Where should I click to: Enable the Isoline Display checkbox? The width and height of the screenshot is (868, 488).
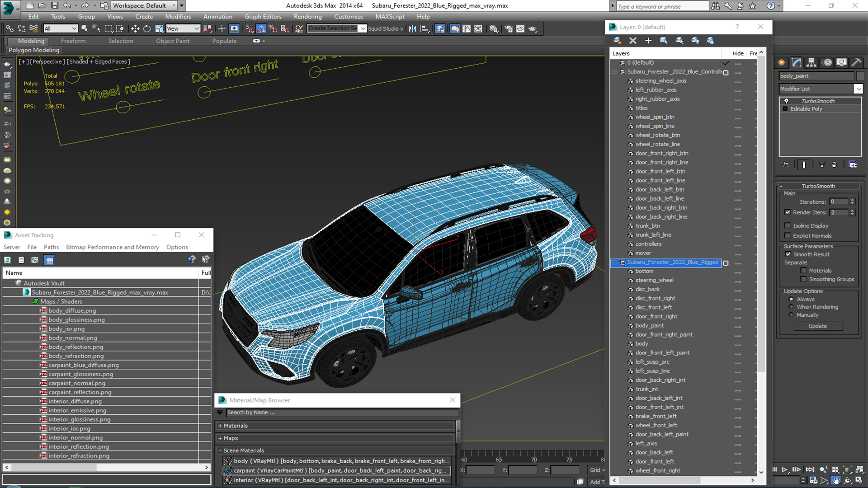click(x=788, y=225)
